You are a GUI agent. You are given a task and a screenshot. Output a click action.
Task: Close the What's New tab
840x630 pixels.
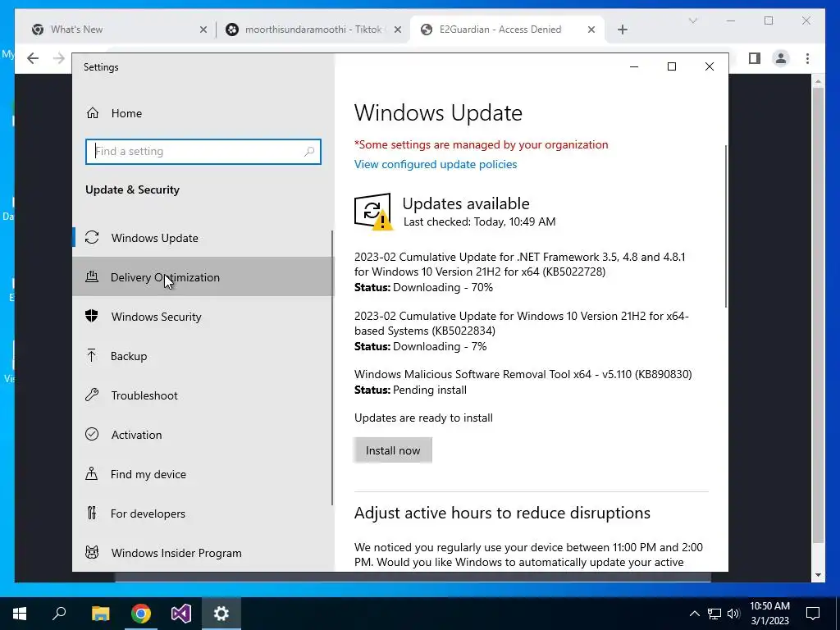click(203, 30)
